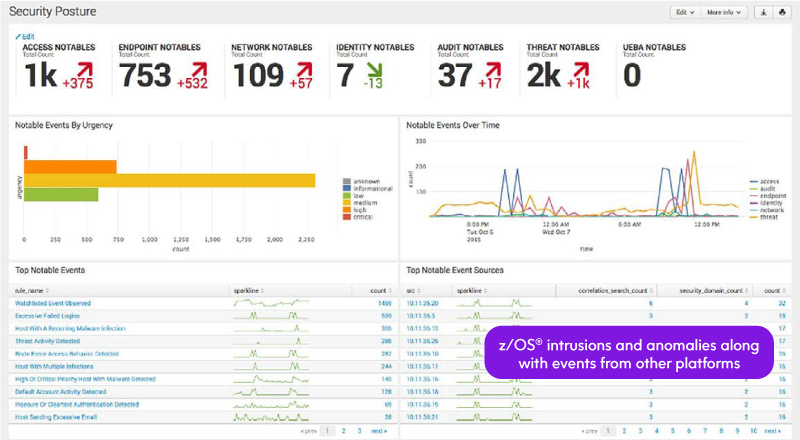The image size is (800, 440).
Task: Click the long yellow medium urgency bar
Action: 169,181
